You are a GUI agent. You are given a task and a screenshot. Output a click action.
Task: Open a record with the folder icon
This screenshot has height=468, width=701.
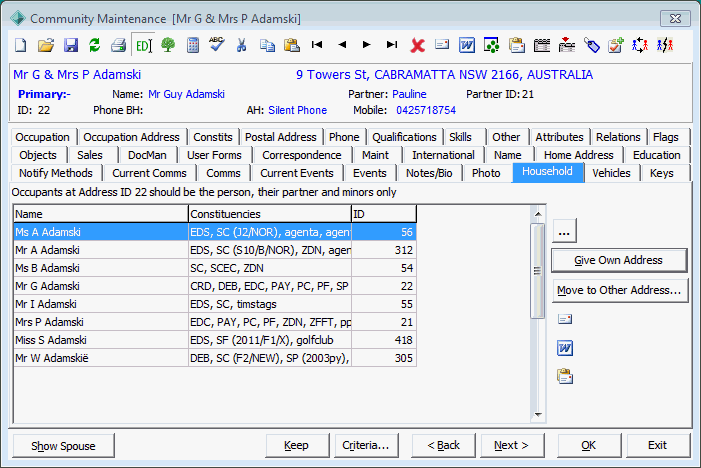pyautogui.click(x=46, y=45)
